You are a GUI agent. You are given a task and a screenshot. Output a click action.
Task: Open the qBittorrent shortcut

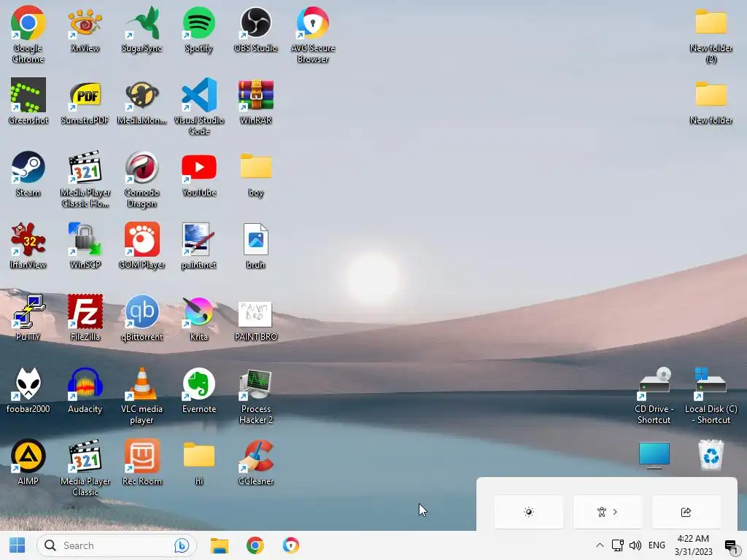coord(142,318)
